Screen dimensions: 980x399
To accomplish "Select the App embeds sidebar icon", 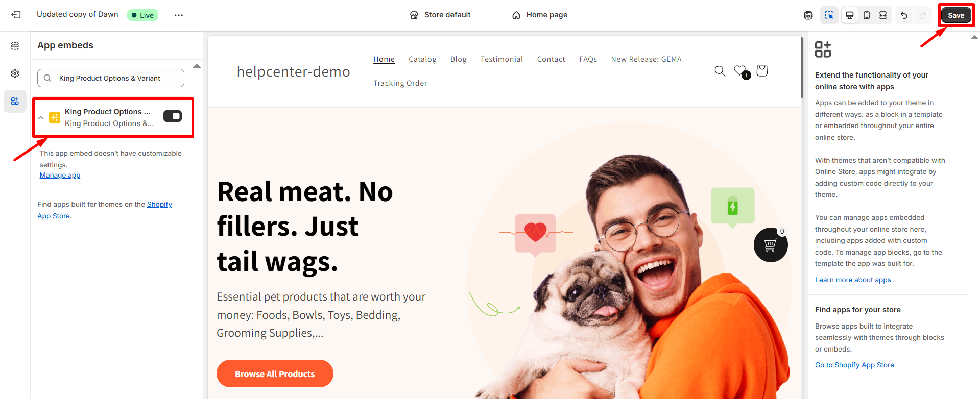I will 15,102.
